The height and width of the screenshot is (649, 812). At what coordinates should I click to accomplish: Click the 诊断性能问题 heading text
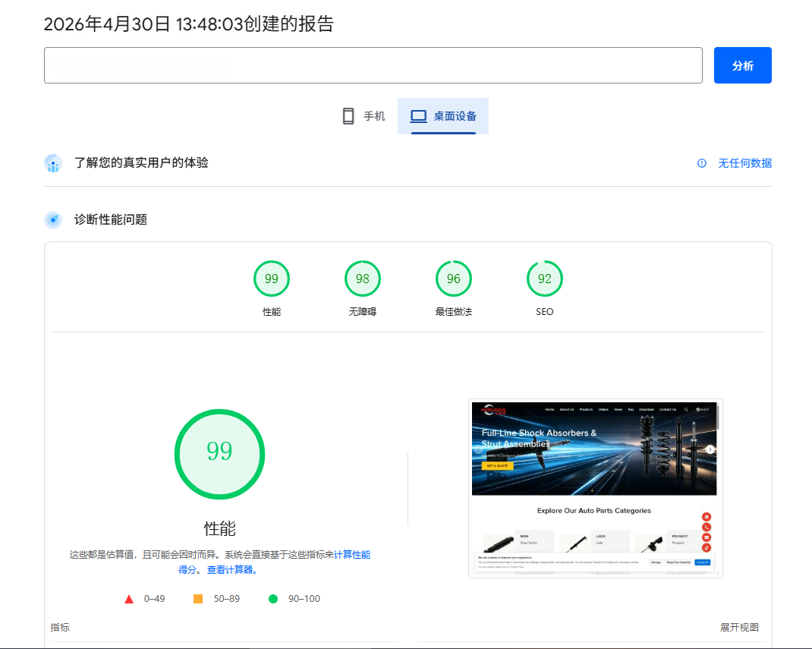click(x=111, y=219)
